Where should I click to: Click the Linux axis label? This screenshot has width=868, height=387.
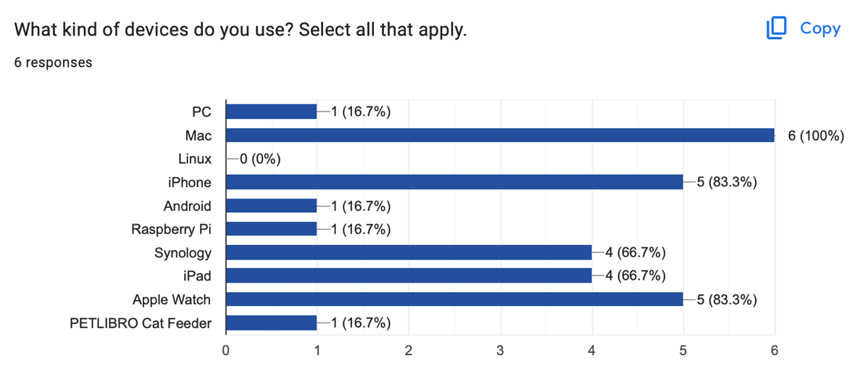click(x=195, y=159)
